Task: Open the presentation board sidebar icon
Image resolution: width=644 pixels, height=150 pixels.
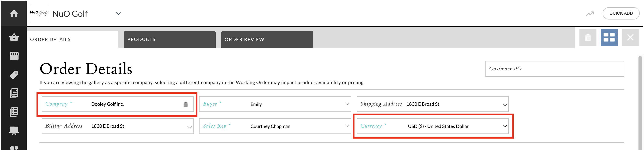Action: (14, 130)
